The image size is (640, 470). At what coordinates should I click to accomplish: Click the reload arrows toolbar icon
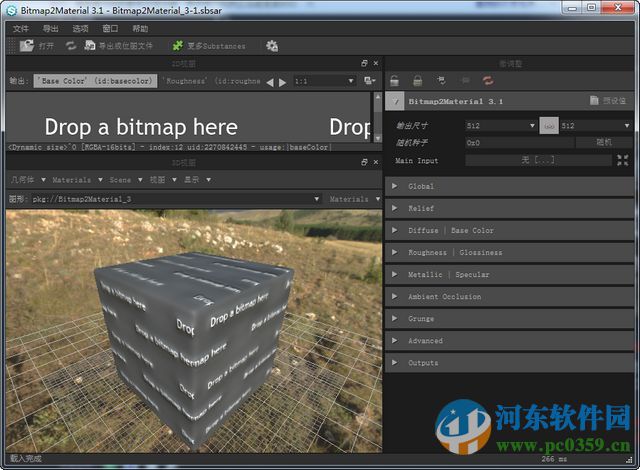71,46
